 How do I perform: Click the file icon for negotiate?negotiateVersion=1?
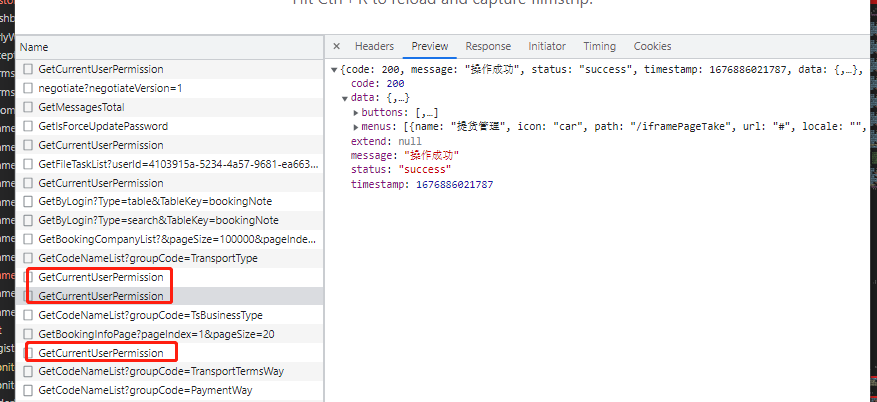click(28, 88)
